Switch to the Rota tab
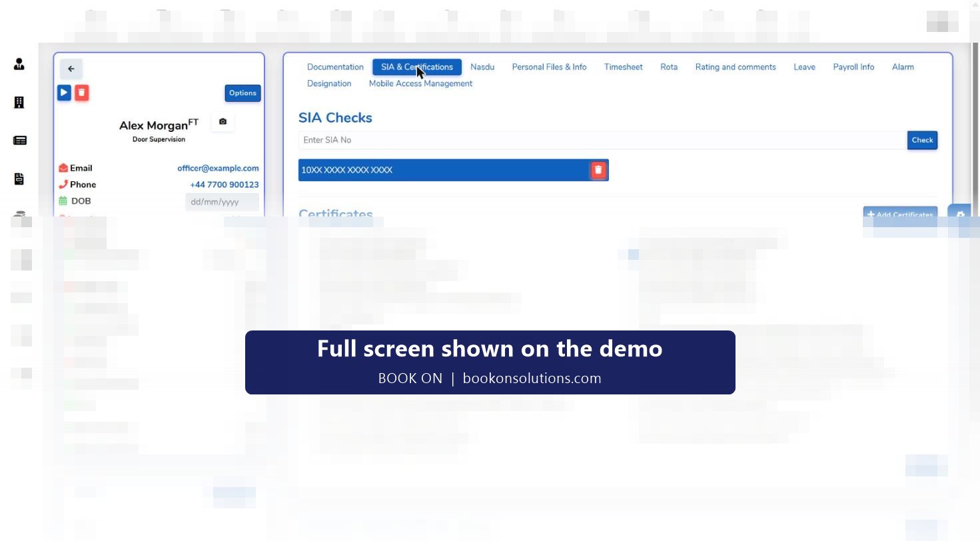The image size is (980, 541). coord(669,67)
